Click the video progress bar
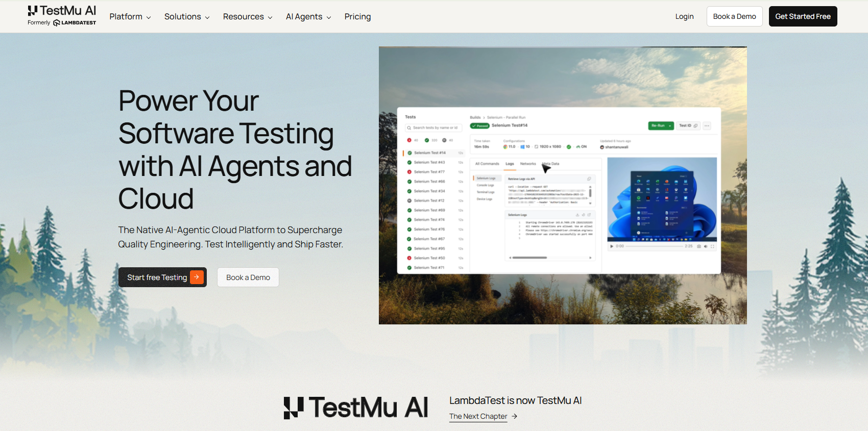Viewport: 868px width, 431px height. pyautogui.click(x=654, y=246)
